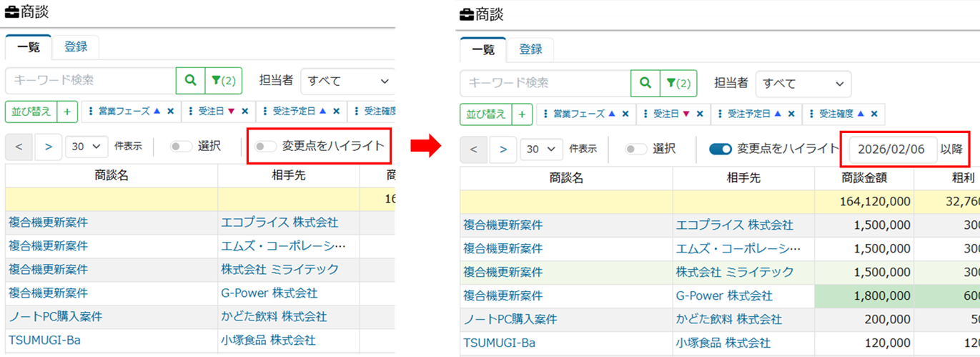The width and height of the screenshot is (980, 357).
Task: Go to next page with > in left panel
Action: 48,146
